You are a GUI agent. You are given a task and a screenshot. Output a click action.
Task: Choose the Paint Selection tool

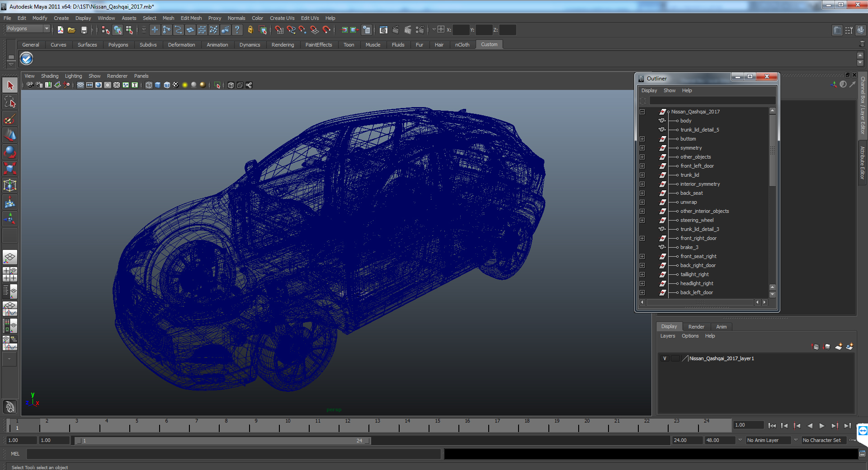[10, 119]
